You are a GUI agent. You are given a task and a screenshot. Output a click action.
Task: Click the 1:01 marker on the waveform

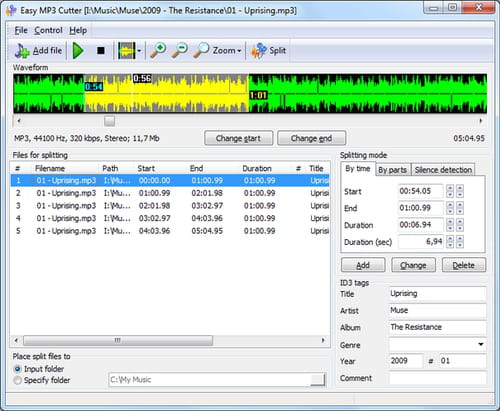[x=258, y=96]
